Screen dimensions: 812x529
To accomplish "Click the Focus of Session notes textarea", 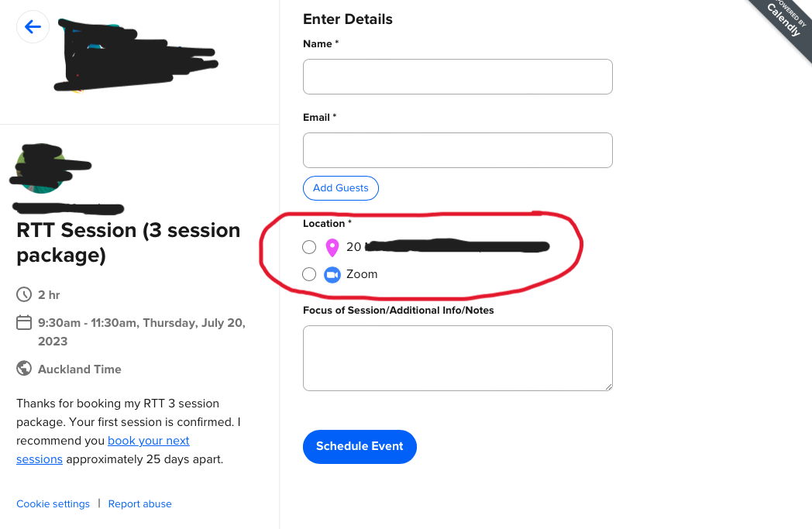I will (458, 358).
